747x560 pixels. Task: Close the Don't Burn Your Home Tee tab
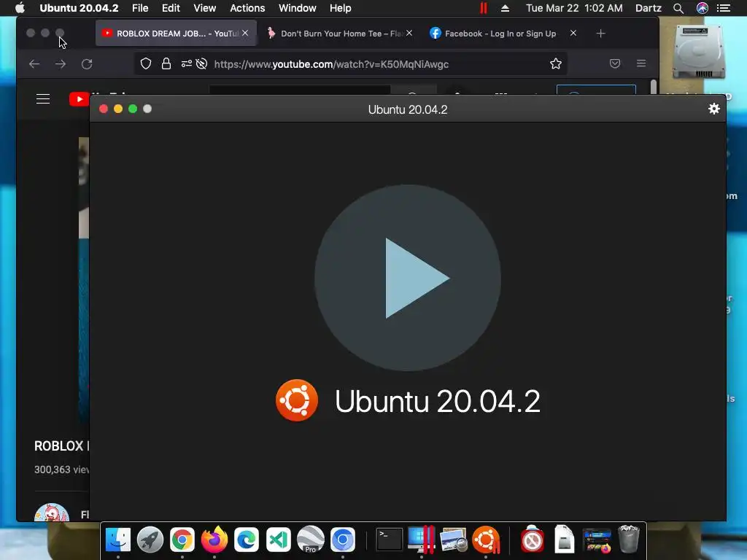[409, 34]
